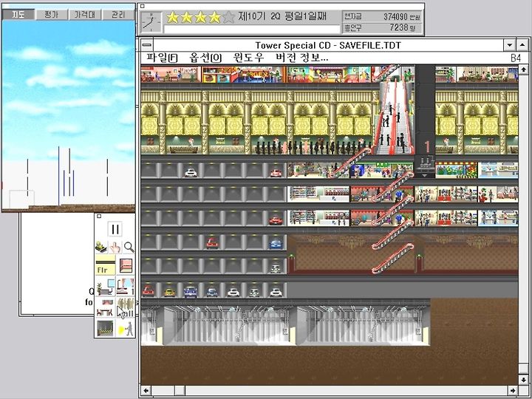
Task: Click the four-star tower rating display
Action: [200, 17]
